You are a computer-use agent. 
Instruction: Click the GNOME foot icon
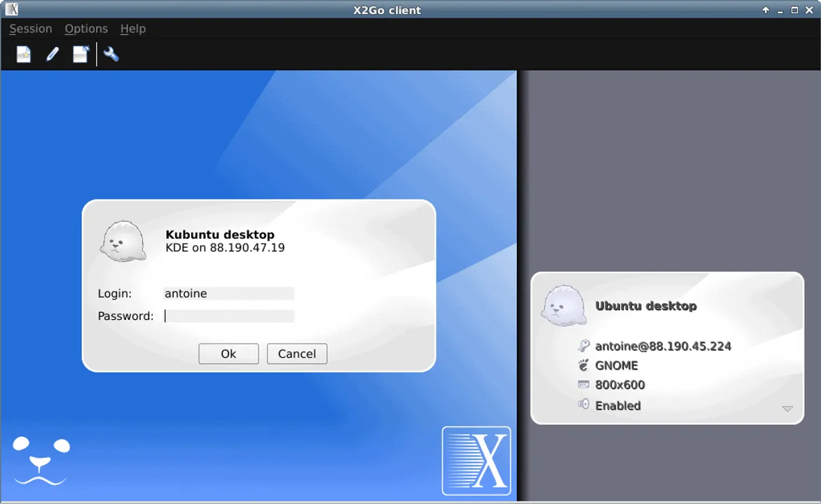point(584,365)
